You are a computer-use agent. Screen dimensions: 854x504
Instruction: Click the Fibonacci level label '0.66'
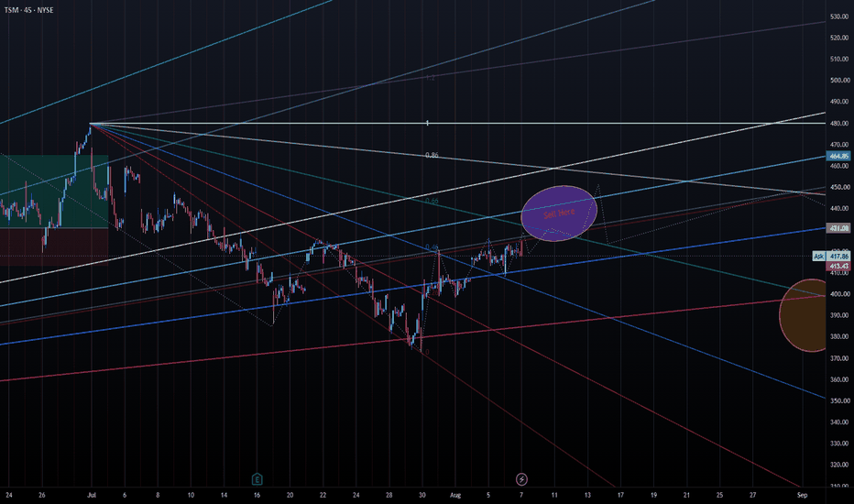(432, 201)
